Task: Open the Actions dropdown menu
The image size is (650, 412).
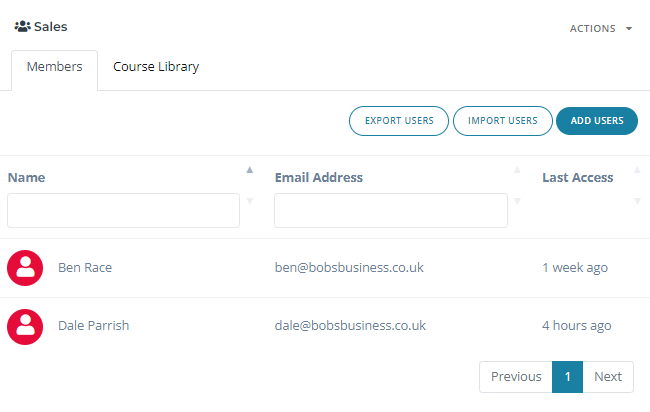Action: tap(601, 29)
